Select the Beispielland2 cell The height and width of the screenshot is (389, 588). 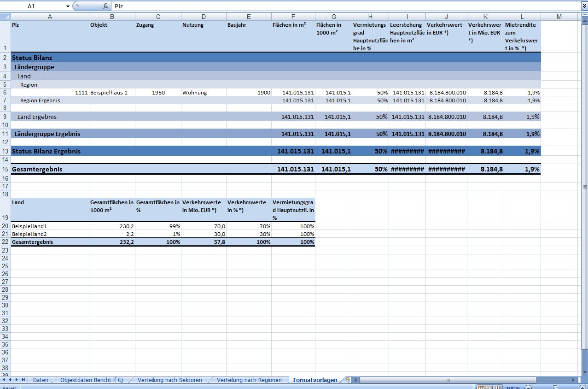pyautogui.click(x=50, y=234)
